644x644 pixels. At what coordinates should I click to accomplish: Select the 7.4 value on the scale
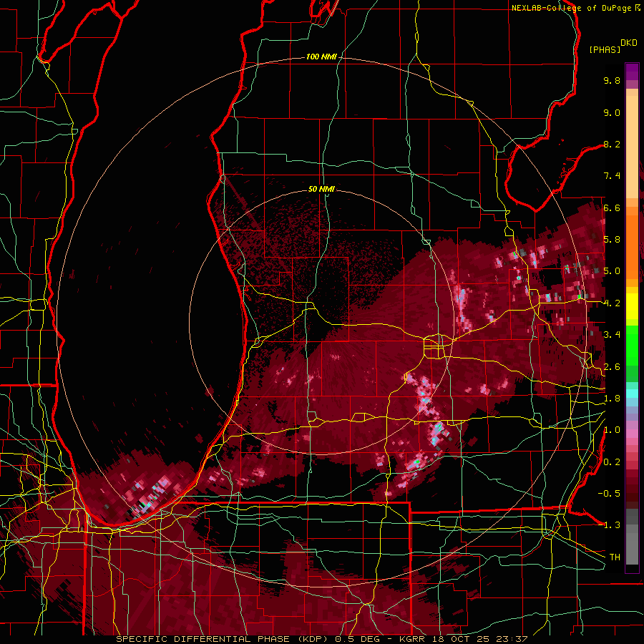(612, 176)
